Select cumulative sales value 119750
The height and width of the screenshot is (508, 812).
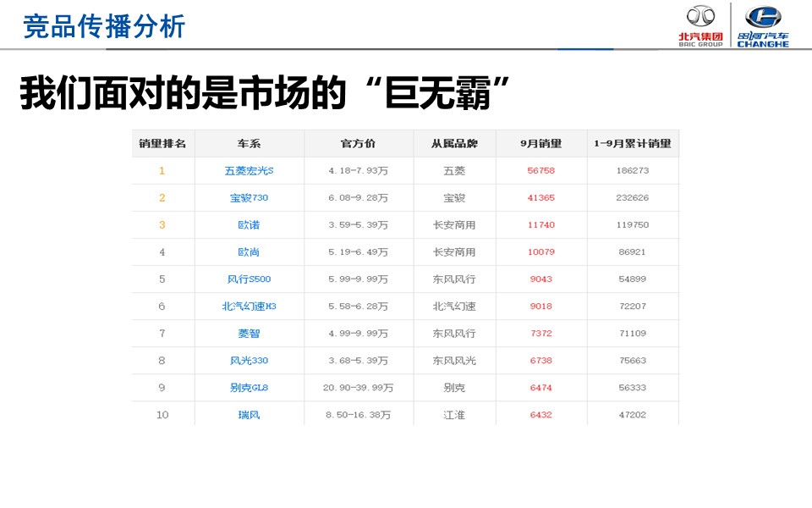(633, 225)
